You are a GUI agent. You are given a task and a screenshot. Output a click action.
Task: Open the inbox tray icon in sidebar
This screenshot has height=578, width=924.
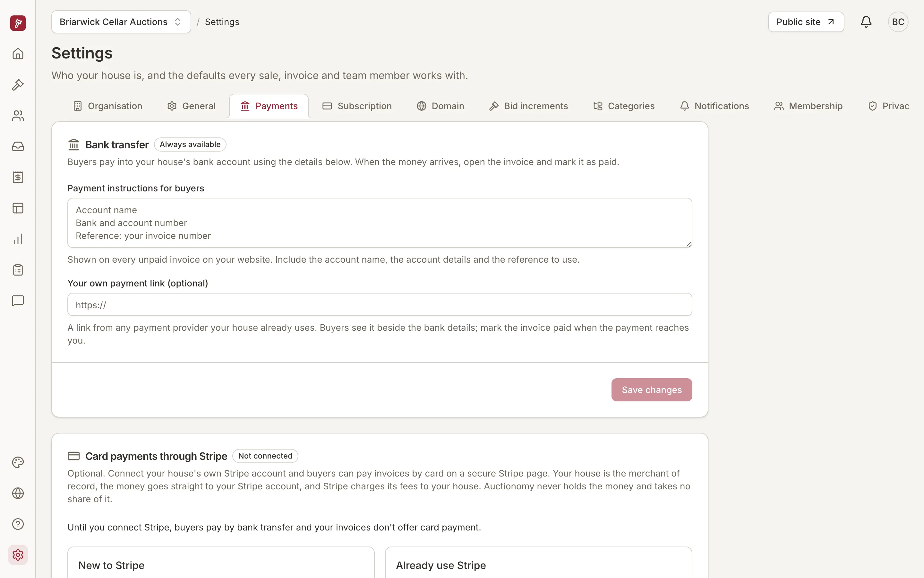coord(18,146)
